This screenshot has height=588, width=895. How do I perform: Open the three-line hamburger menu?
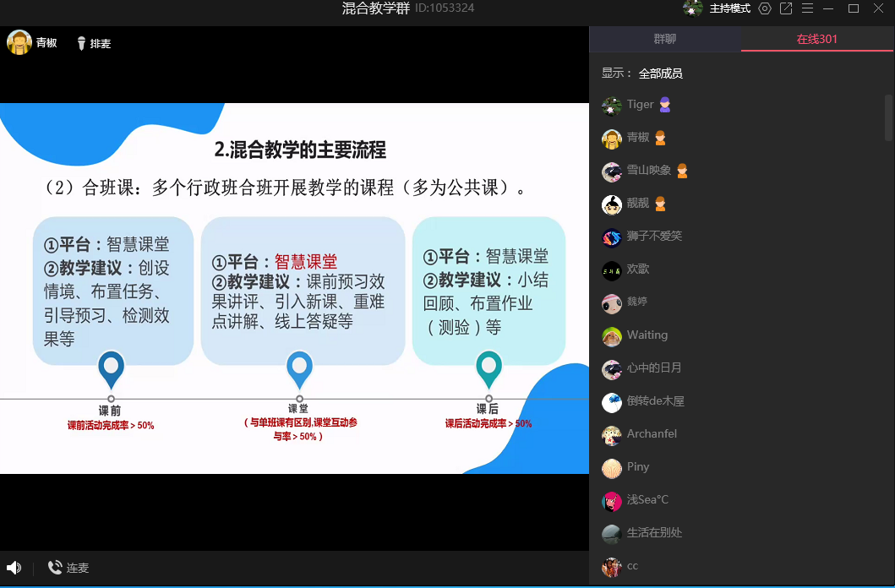pos(807,8)
